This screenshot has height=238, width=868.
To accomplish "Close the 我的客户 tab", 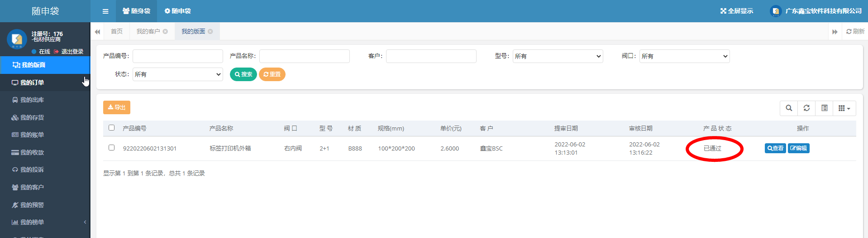I will (x=165, y=31).
